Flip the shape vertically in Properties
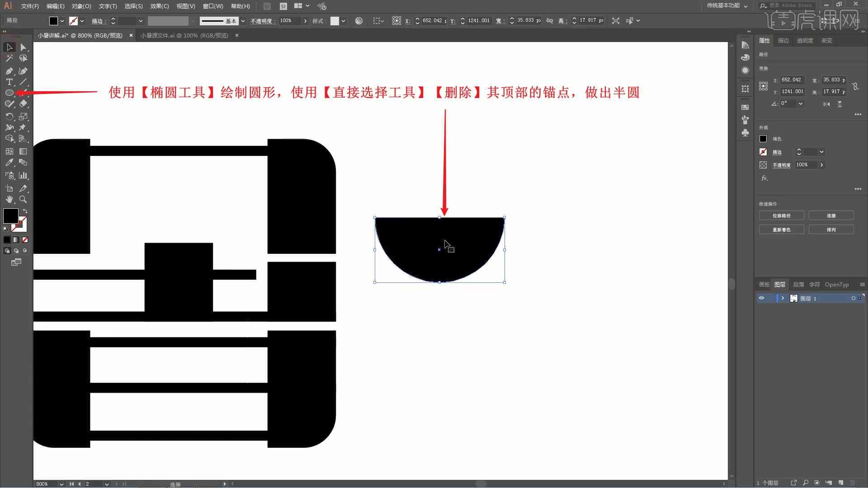The height and width of the screenshot is (488, 868). coord(840,104)
